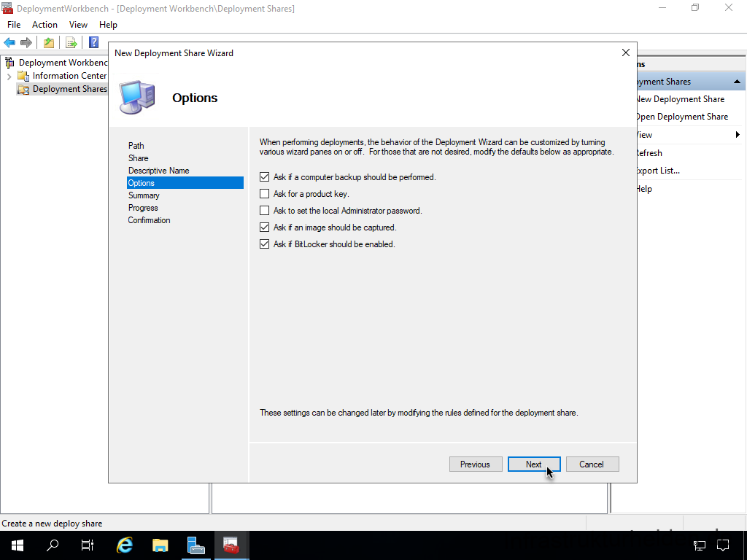747x560 pixels.
Task: Close the wizard dialog with X
Action: pyautogui.click(x=625, y=52)
